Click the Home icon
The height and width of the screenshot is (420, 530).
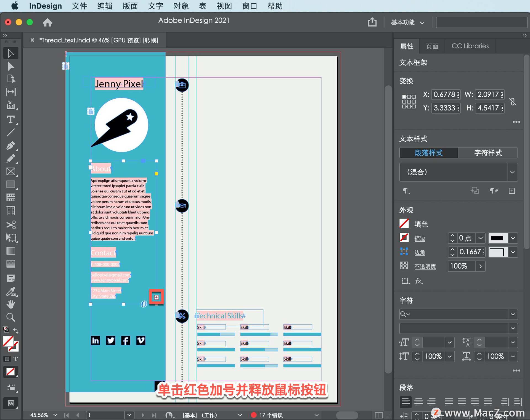tap(47, 22)
